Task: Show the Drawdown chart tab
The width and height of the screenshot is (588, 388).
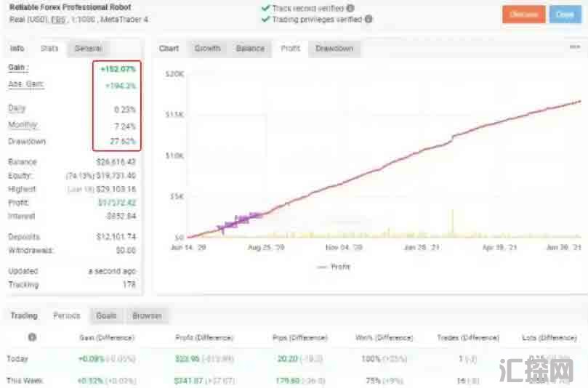Action: point(334,49)
